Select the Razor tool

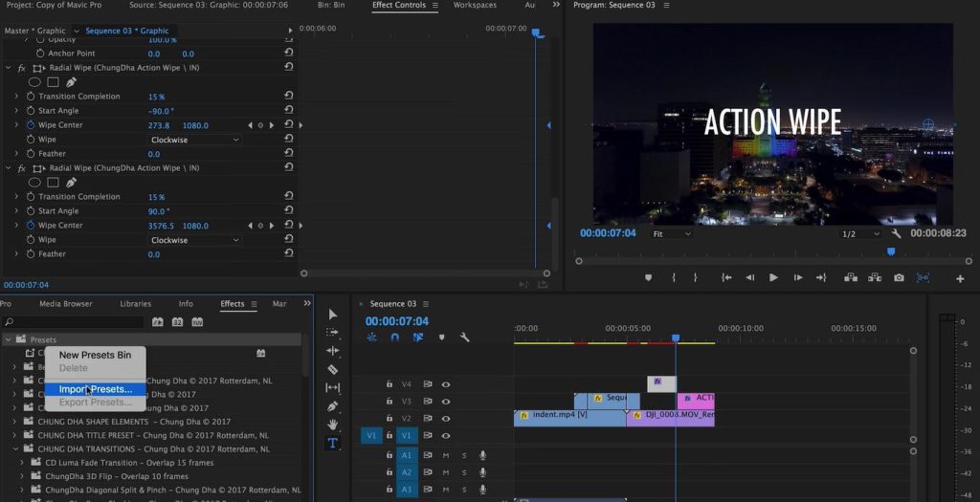point(332,370)
